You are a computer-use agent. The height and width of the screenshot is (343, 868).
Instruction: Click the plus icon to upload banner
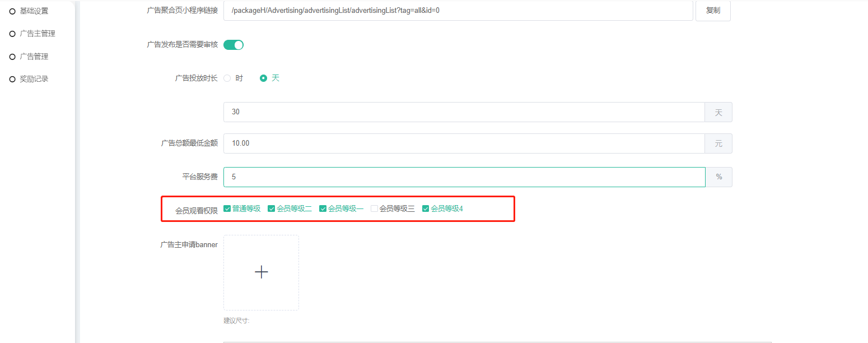tap(261, 272)
